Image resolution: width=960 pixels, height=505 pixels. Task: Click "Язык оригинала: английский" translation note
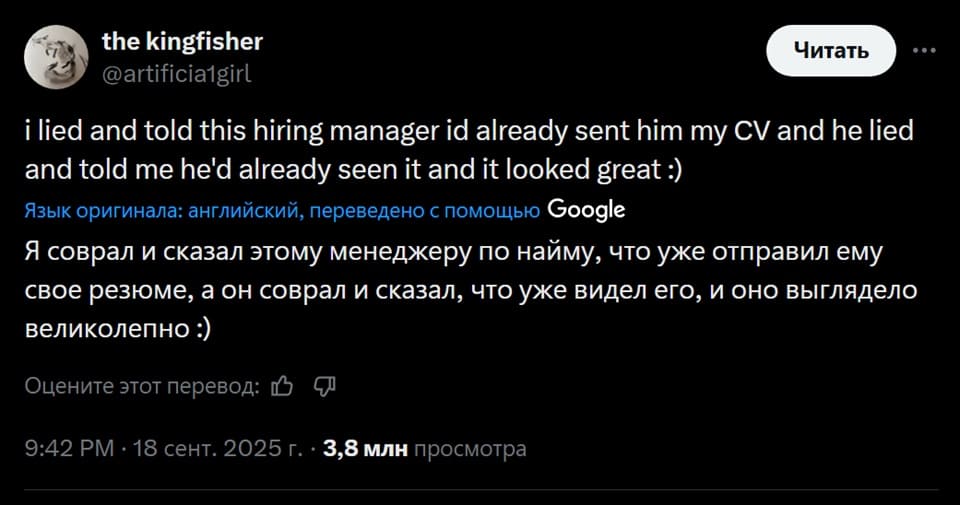coord(159,210)
